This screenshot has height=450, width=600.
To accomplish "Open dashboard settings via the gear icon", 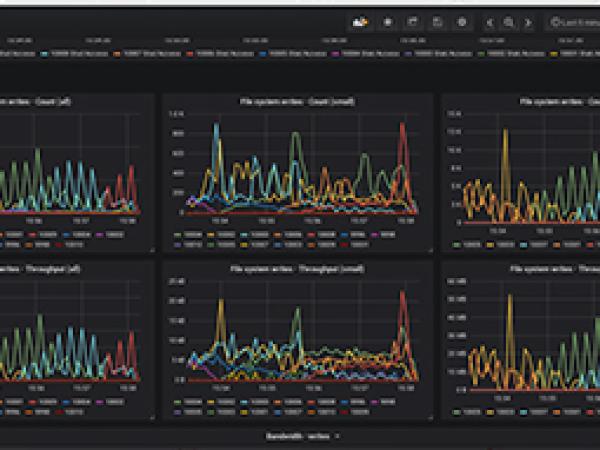I will [x=461, y=21].
